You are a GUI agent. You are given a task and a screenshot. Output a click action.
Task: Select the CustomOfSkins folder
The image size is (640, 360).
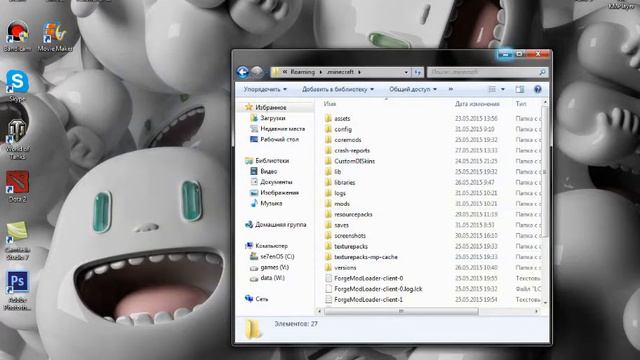[x=354, y=161]
